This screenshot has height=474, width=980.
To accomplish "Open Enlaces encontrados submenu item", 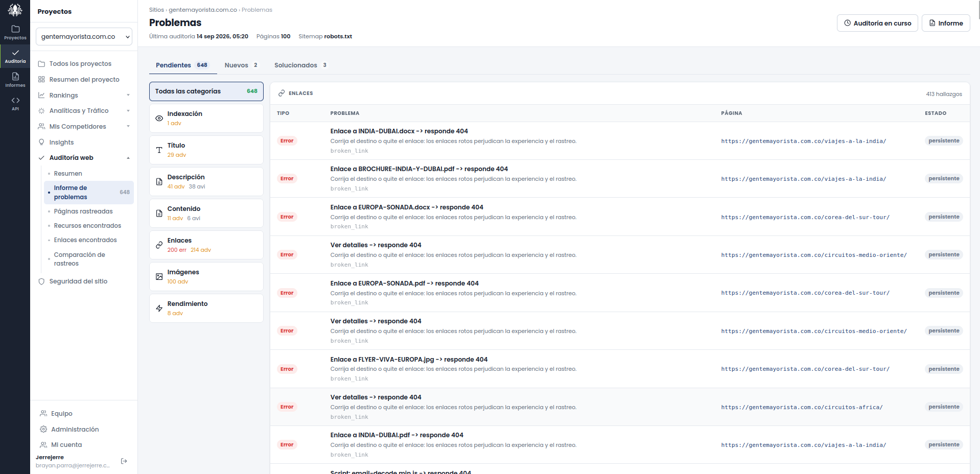I will pyautogui.click(x=85, y=240).
